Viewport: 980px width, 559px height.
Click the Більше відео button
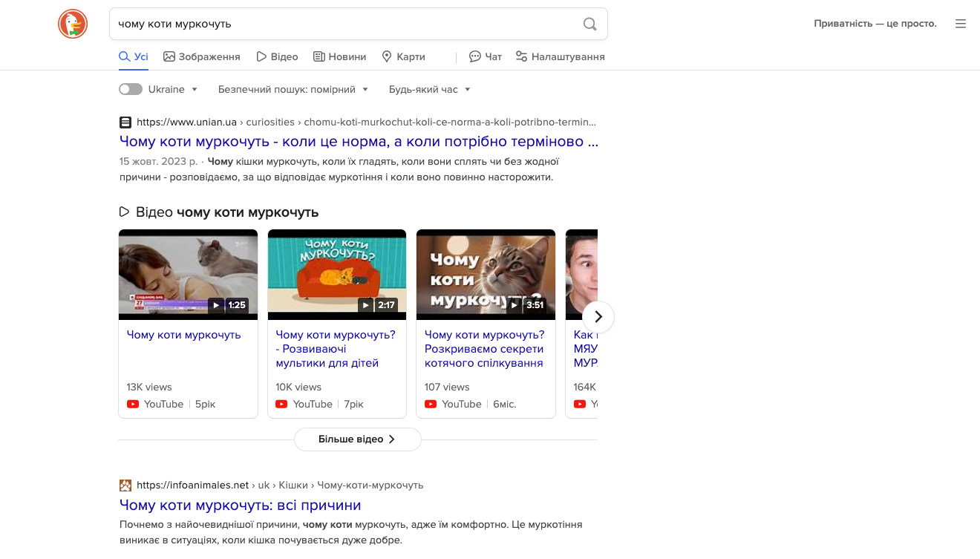[x=358, y=439]
